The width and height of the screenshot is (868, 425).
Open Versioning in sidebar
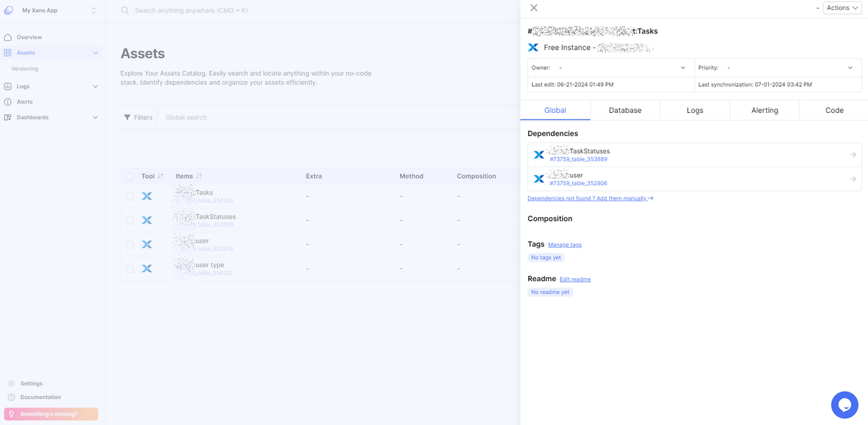point(25,69)
